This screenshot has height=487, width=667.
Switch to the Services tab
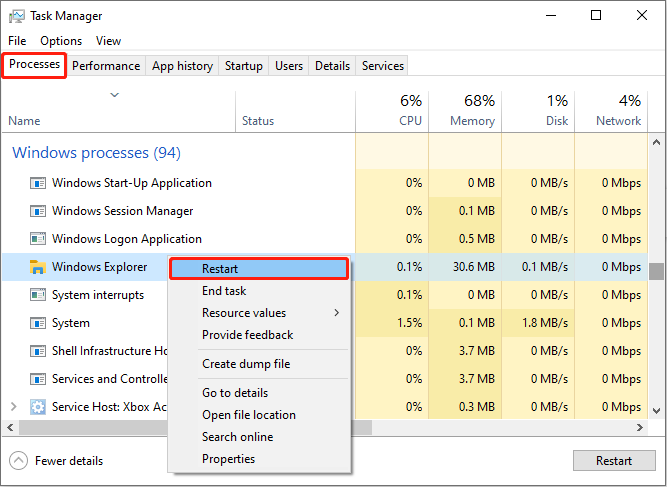382,66
